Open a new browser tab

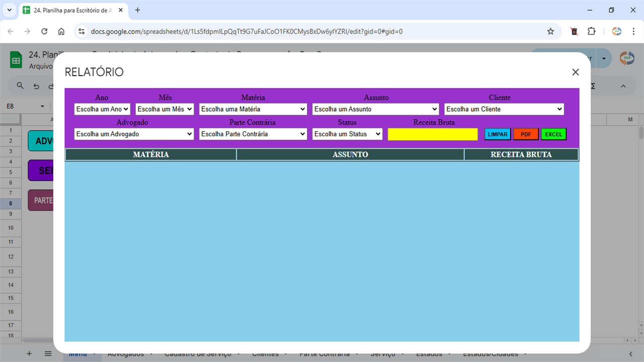pos(138,10)
